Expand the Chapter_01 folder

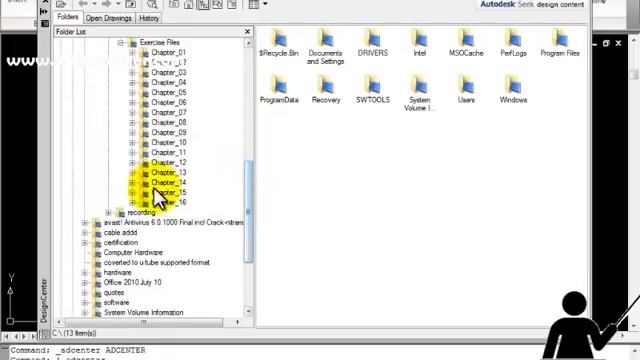tap(132, 53)
